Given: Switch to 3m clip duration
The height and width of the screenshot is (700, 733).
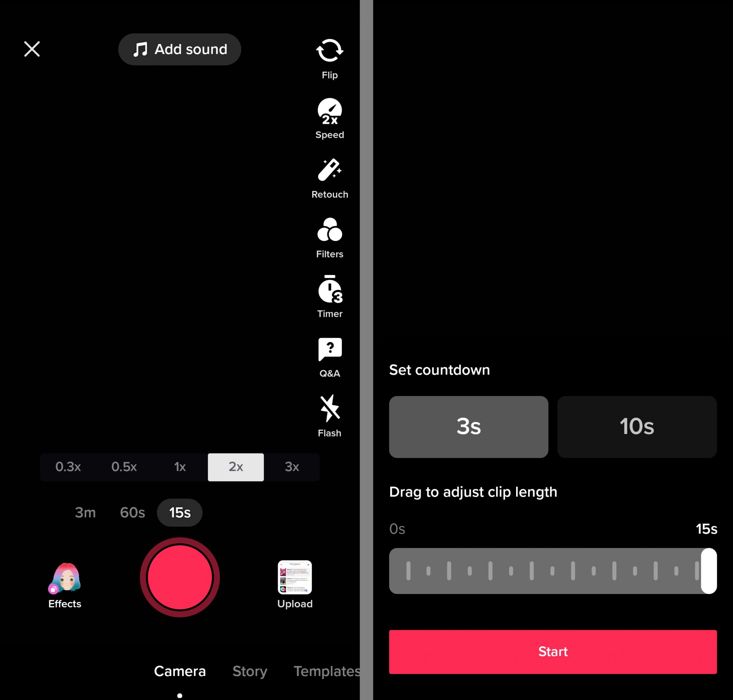Looking at the screenshot, I should [x=86, y=513].
